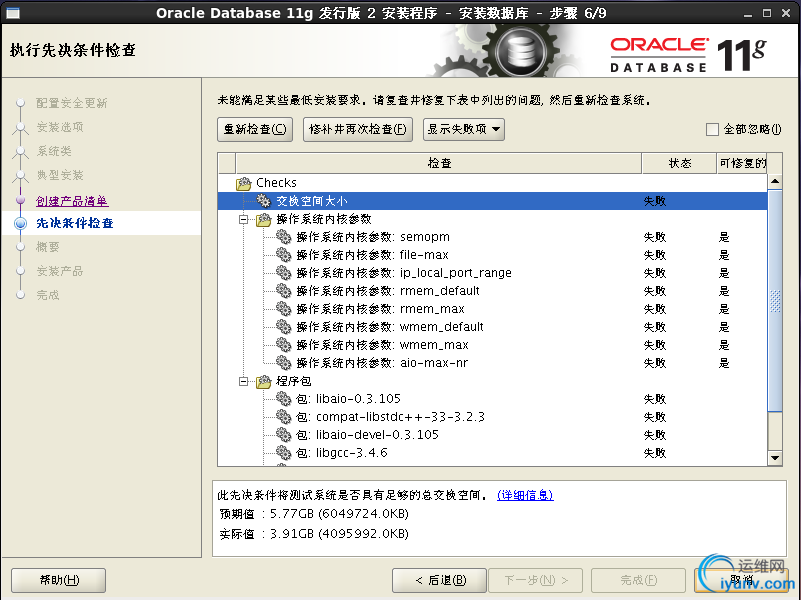Click gear icon for wmem_default
This screenshot has width=801, height=600.
click(284, 327)
